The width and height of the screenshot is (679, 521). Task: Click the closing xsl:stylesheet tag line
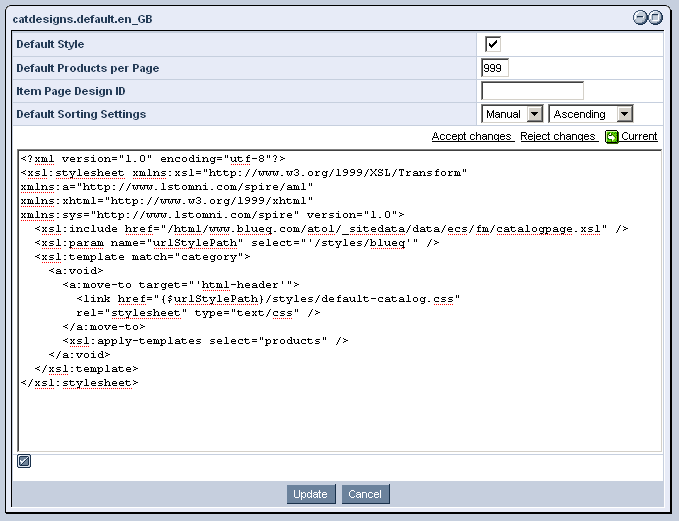coord(79,383)
